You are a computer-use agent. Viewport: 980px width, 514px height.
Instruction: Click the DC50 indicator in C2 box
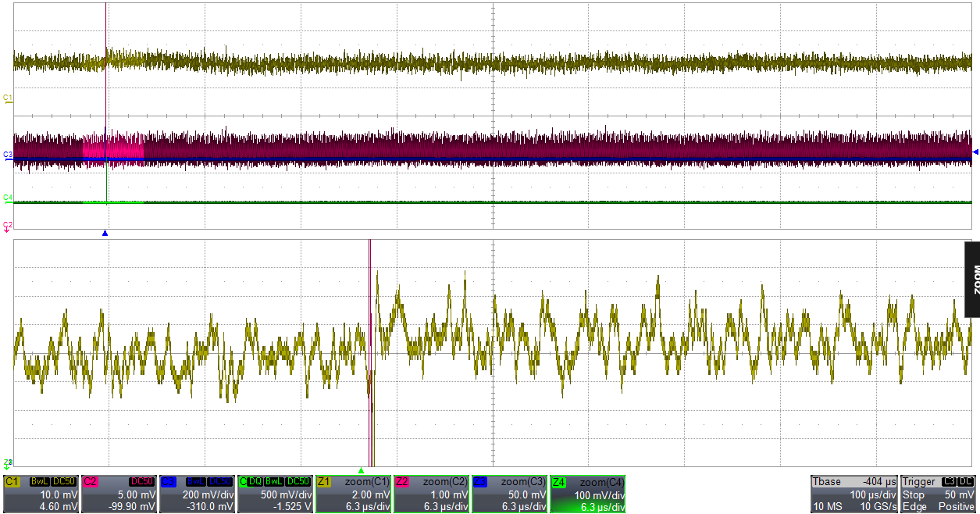[142, 482]
